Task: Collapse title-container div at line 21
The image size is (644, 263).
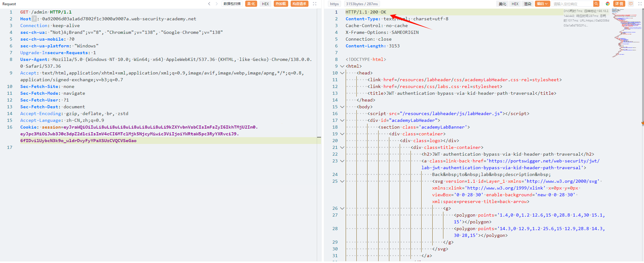Action: 342,147
